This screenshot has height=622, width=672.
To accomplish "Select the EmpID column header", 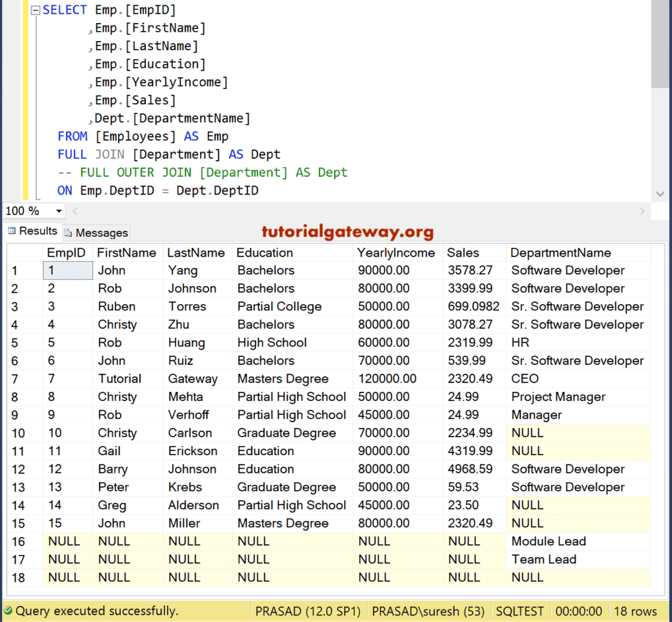I will click(x=67, y=253).
